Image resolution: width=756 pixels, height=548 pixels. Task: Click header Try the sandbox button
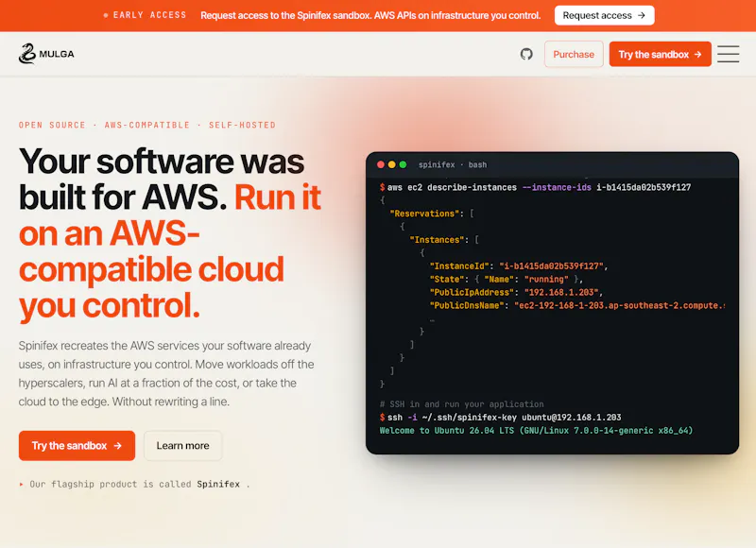(x=660, y=55)
